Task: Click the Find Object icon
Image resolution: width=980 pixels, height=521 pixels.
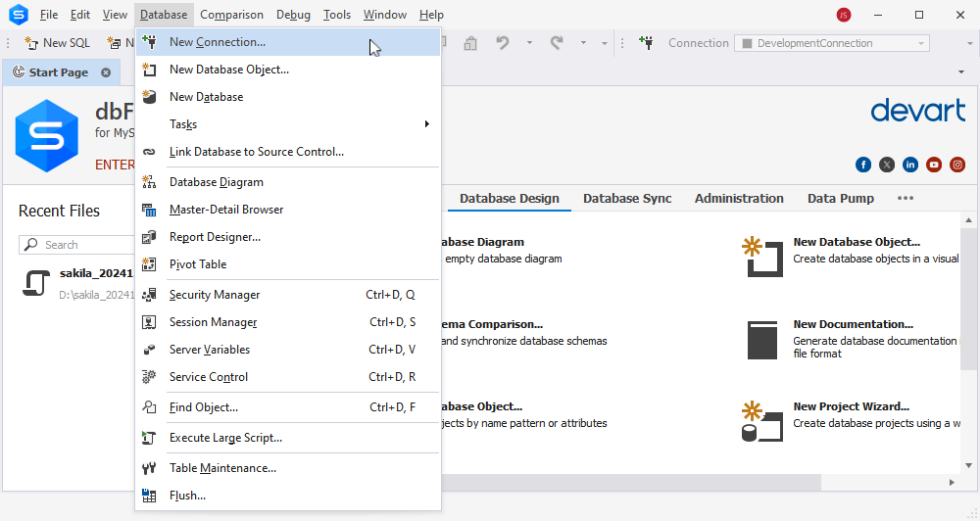Action: pos(149,407)
